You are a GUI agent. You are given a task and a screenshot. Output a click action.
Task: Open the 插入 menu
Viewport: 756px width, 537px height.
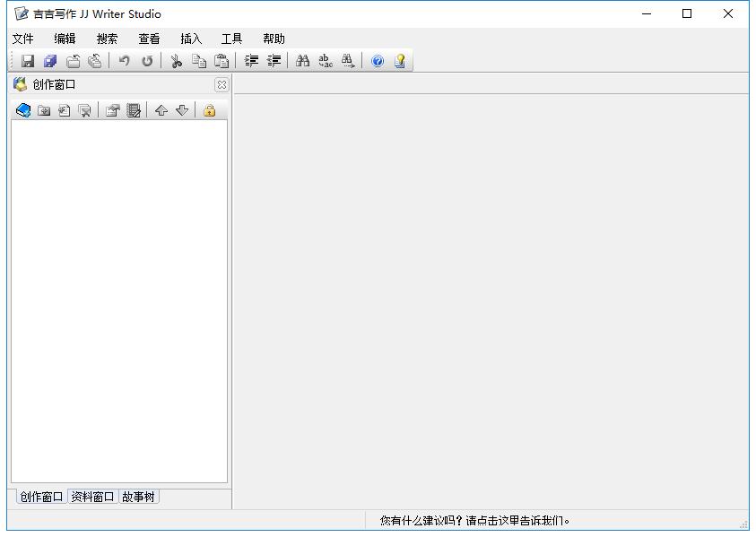[190, 38]
